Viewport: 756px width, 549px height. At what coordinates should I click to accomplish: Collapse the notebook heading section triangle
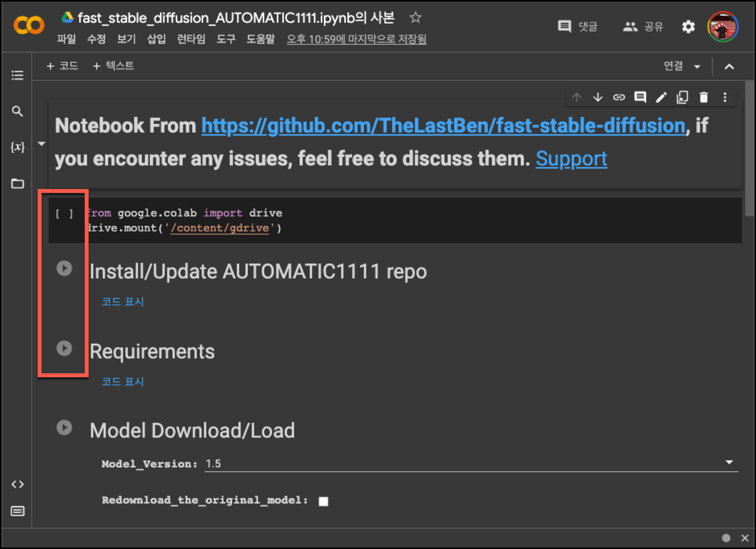pos(42,144)
